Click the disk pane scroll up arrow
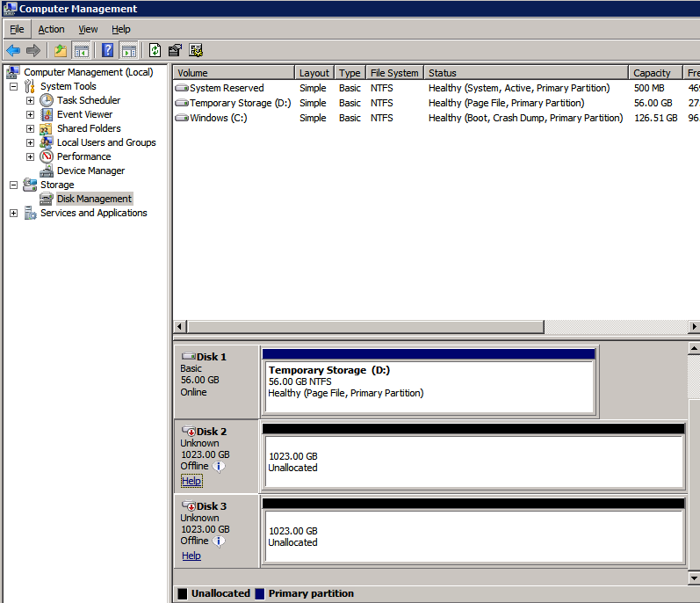Screen dimensions: 700x603 pyautogui.click(x=694, y=348)
